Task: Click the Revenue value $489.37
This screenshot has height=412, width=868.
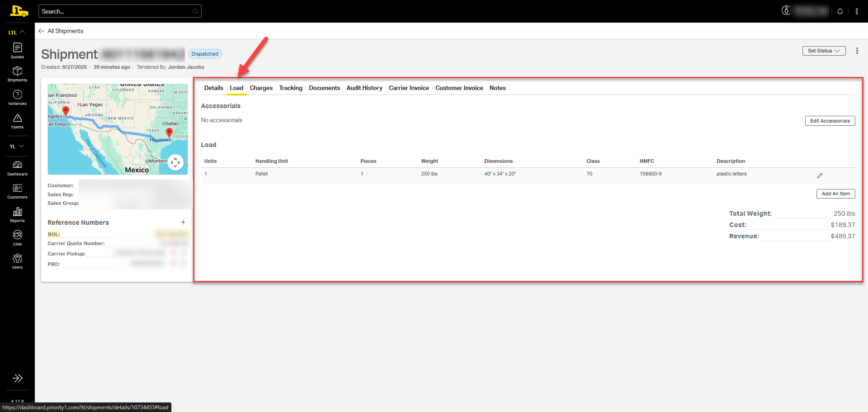Action: (843, 236)
